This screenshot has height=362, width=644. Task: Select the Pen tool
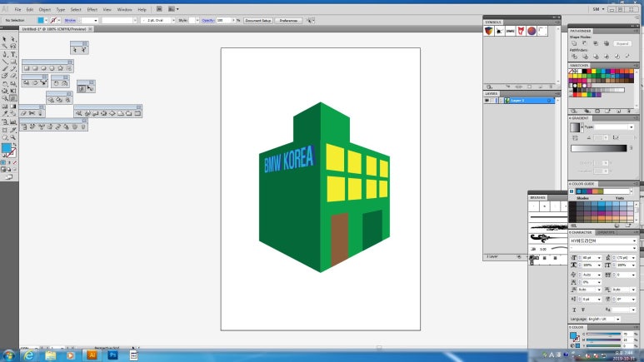pos(4,54)
